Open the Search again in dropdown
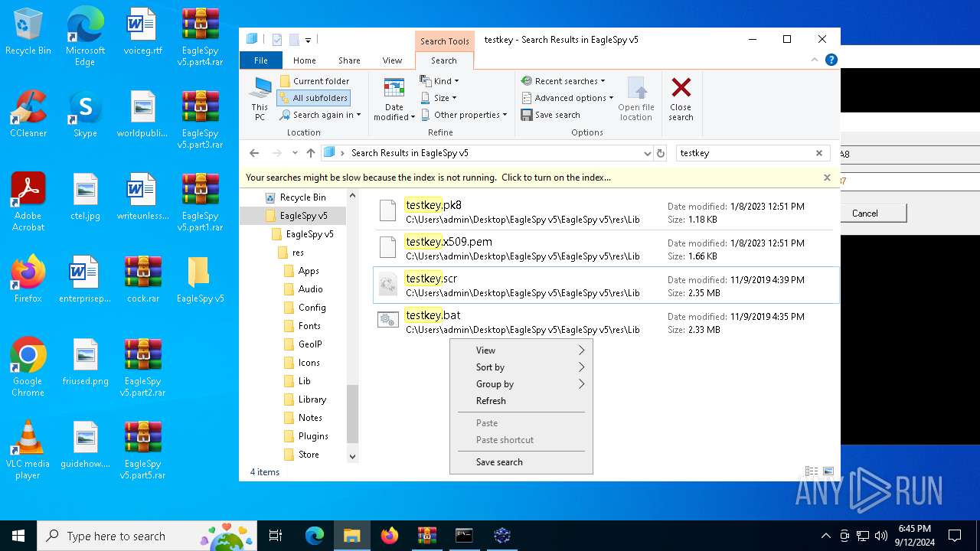The width and height of the screenshot is (980, 551). pos(320,115)
